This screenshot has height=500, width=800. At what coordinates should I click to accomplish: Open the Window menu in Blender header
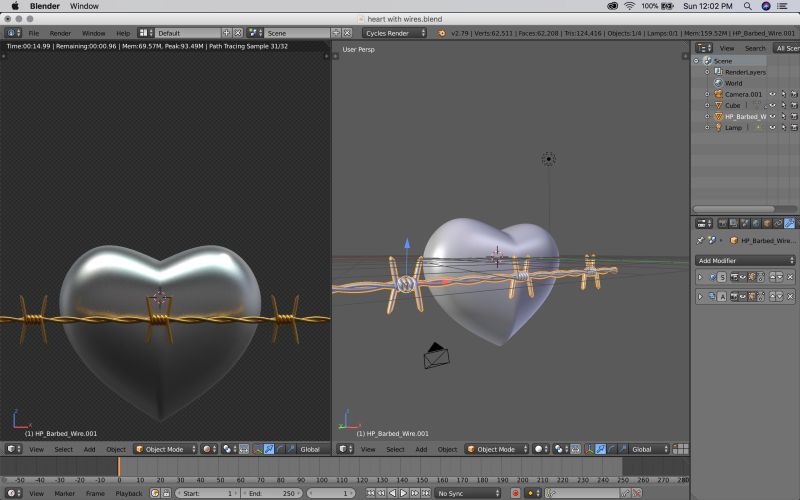click(93, 33)
